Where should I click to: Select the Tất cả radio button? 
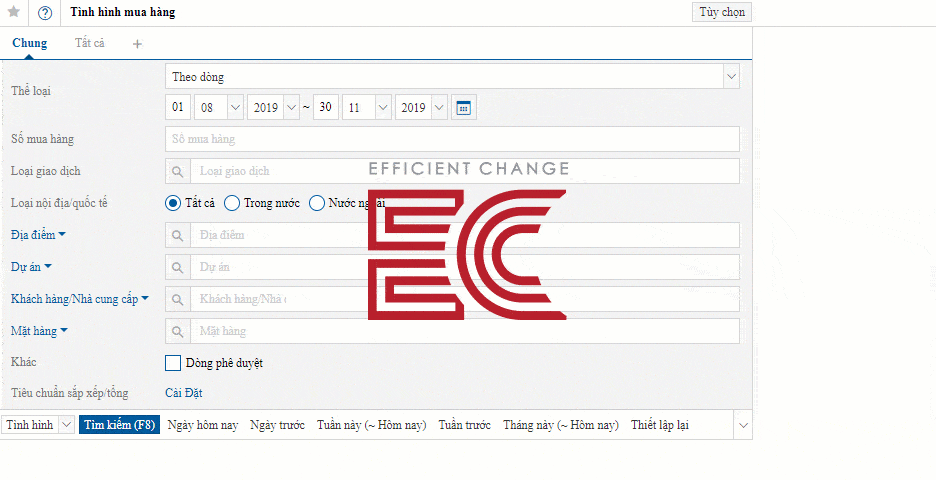[x=173, y=203]
